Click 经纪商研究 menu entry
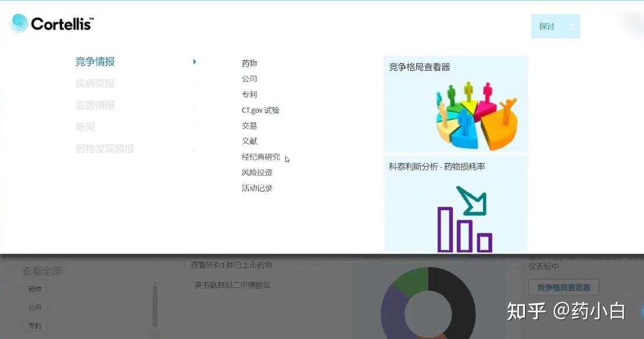Viewport: 644px width, 339px height. (262, 157)
